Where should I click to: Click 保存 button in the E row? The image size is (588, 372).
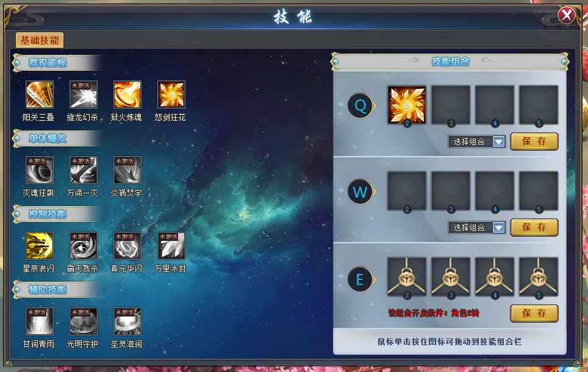(x=534, y=313)
